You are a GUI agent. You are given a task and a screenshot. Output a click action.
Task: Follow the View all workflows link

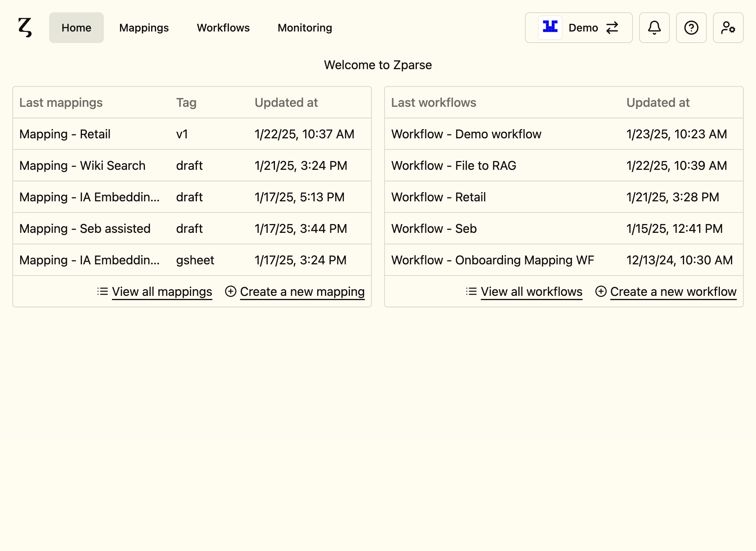click(531, 292)
